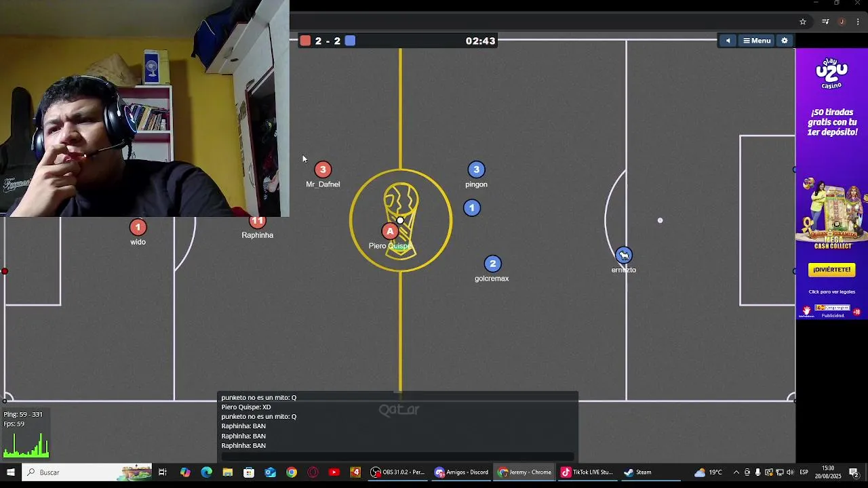This screenshot has height=488, width=868.
Task: Select red player Mr_Dafnel
Action: click(323, 169)
